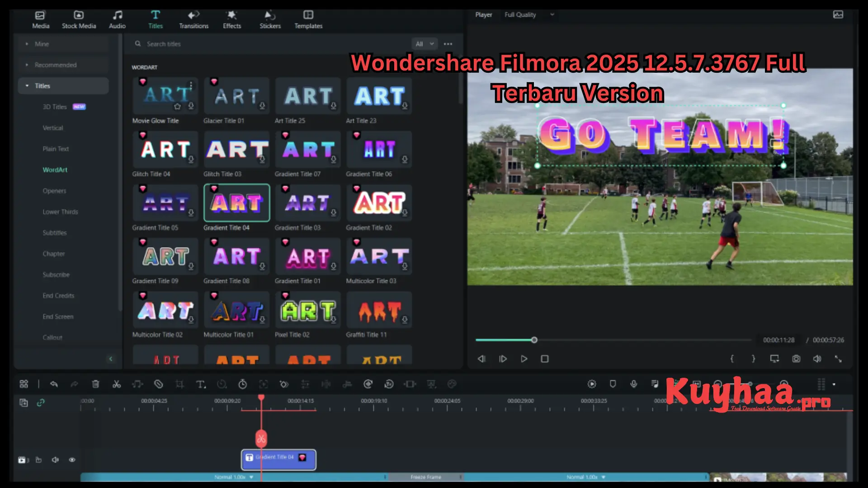Redo the last action
Screen dimensions: 868x488
(75, 384)
